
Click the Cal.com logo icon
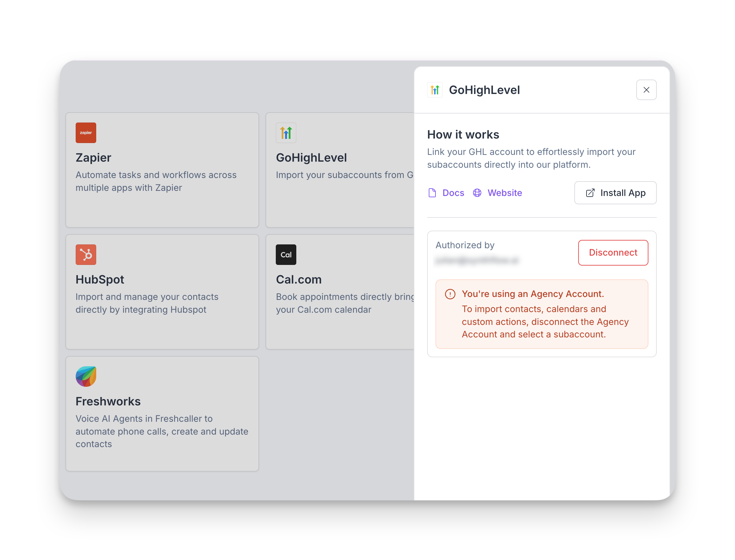coord(285,254)
